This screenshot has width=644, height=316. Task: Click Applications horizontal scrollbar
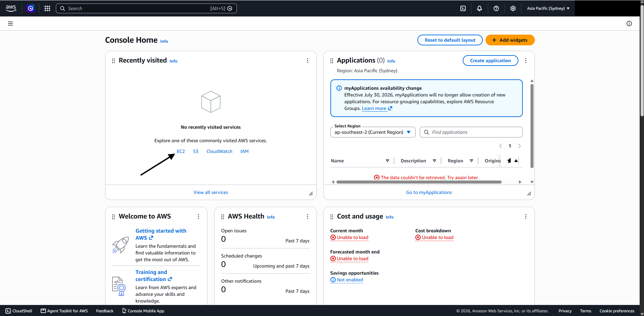pyautogui.click(x=419, y=182)
